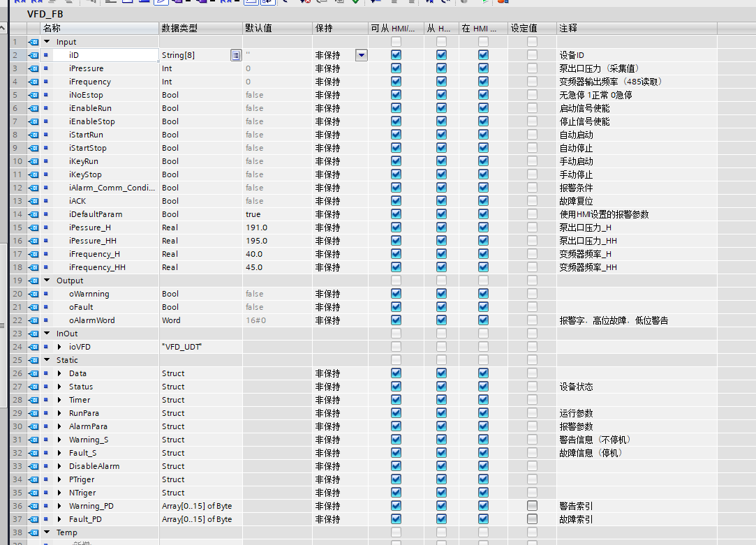Click the tag icon of the iEnableRun row

[x=34, y=108]
